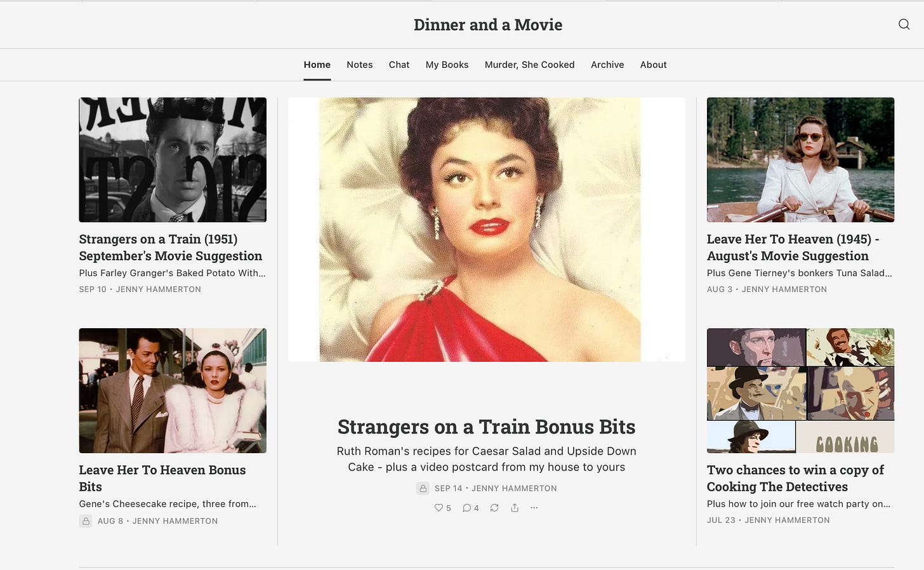The height and width of the screenshot is (570, 924).
Task: Click the SEP 10 Jenny Hammerton byline
Action: point(140,289)
